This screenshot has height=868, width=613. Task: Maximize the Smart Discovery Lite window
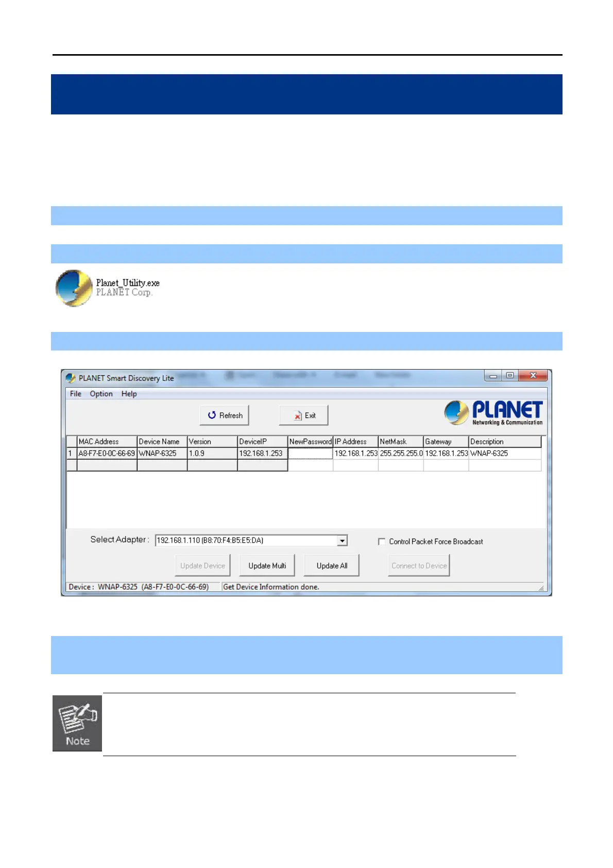click(510, 376)
